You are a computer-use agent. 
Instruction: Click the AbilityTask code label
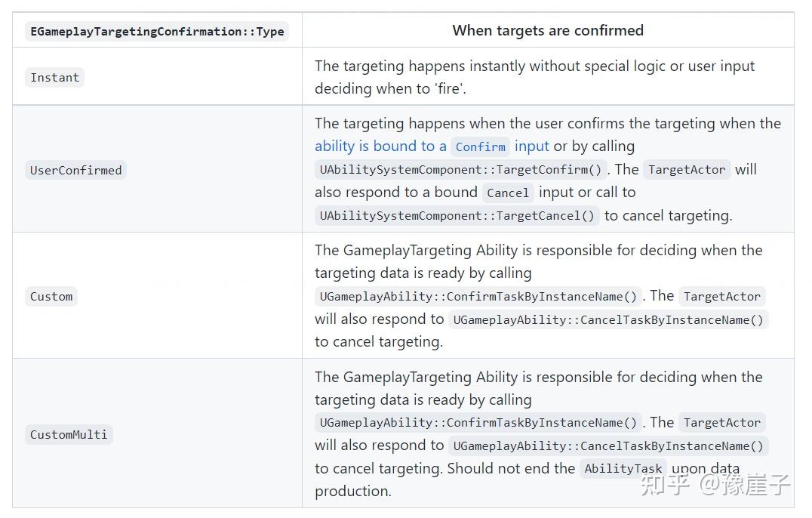point(623,469)
